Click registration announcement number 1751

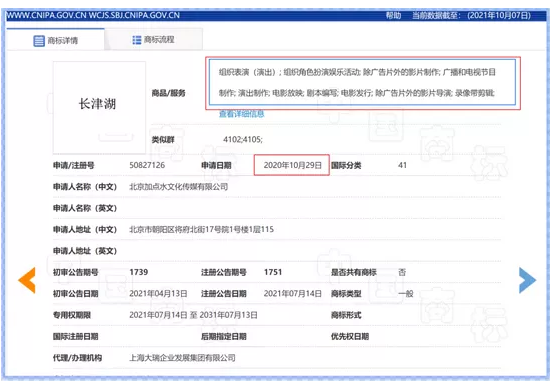(273, 272)
